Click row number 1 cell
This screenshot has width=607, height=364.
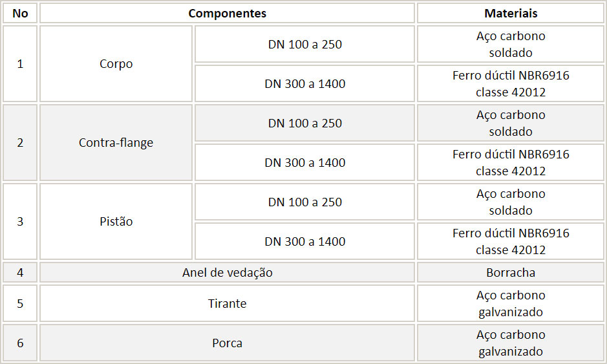(x=20, y=64)
